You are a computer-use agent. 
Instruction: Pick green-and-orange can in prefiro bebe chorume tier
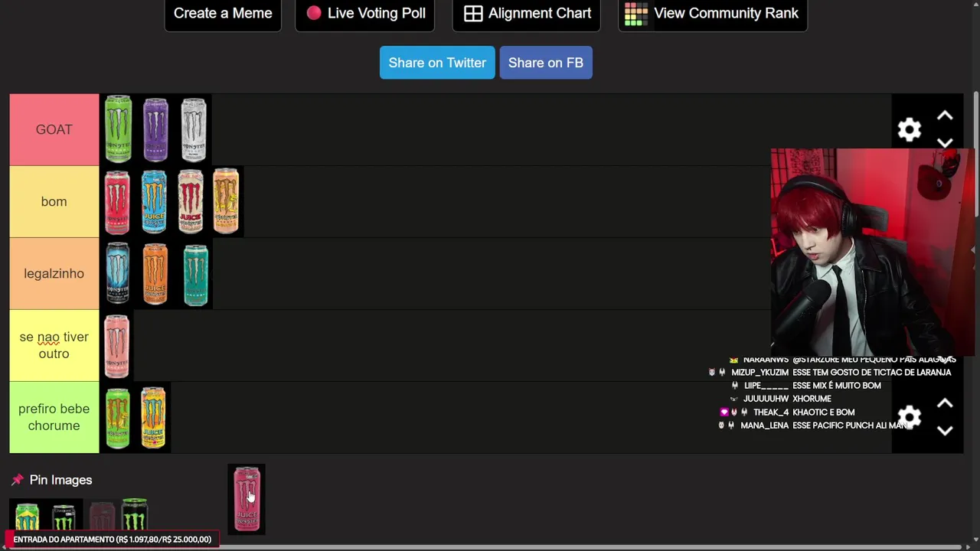click(118, 418)
